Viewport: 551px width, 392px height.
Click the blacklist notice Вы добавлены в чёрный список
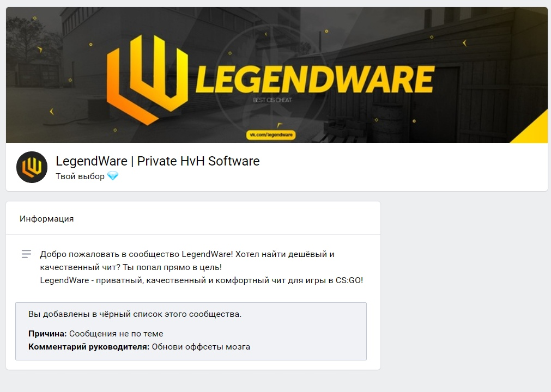coord(135,314)
